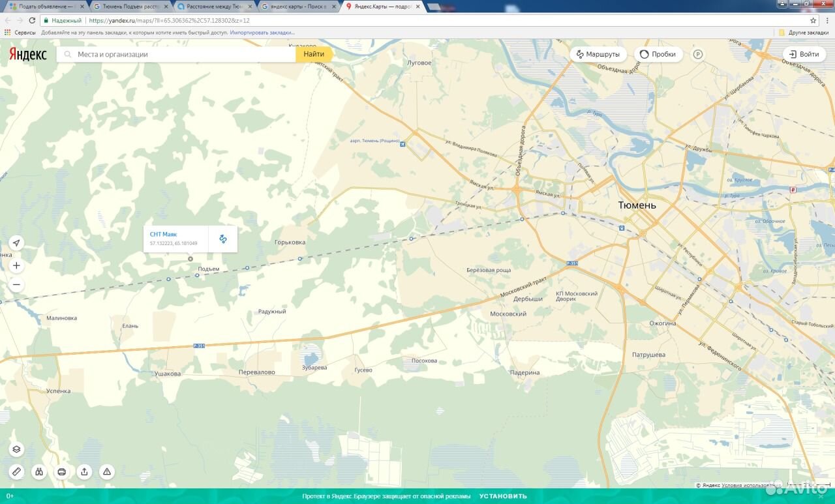Viewport: 835px width, 504px height.
Task: Locate me with geolocation arrow button
Action: [x=17, y=243]
